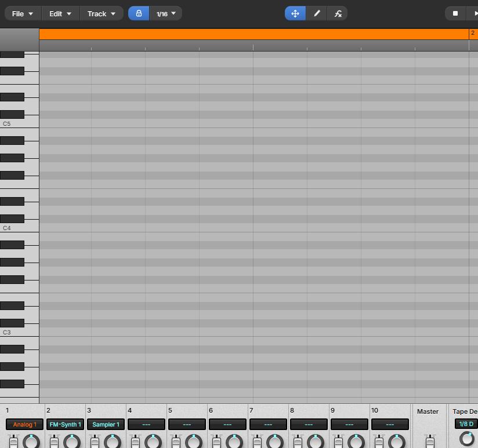Click the empty device slot on channel 4

[x=146, y=424]
